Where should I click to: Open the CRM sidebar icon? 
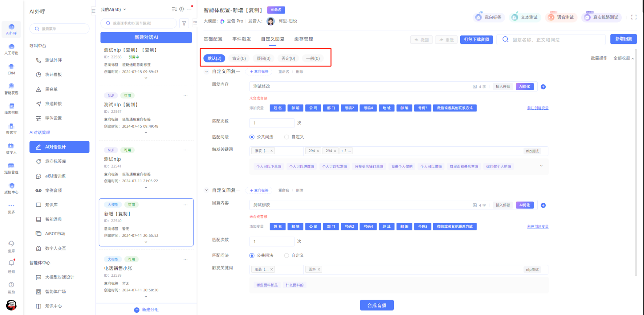[x=11, y=69]
